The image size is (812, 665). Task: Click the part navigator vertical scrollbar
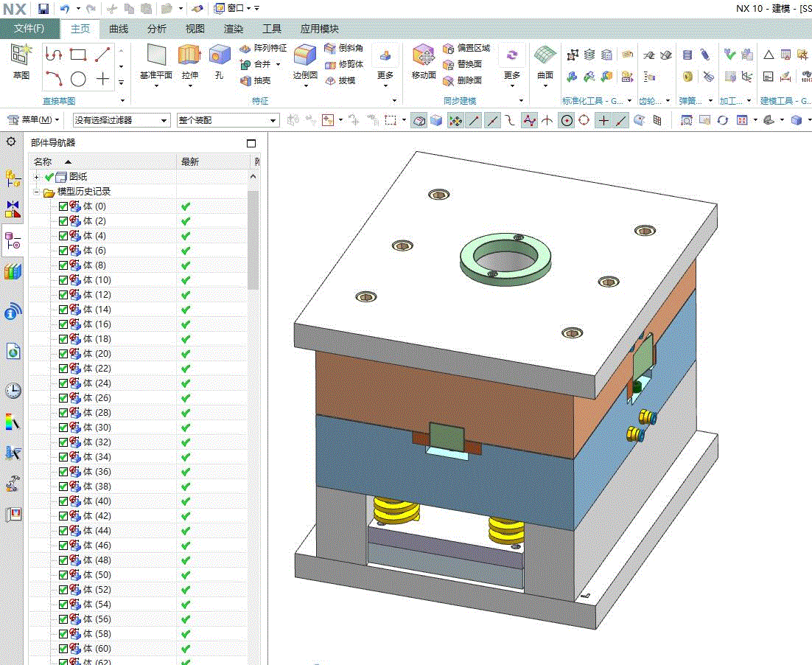coord(253,240)
